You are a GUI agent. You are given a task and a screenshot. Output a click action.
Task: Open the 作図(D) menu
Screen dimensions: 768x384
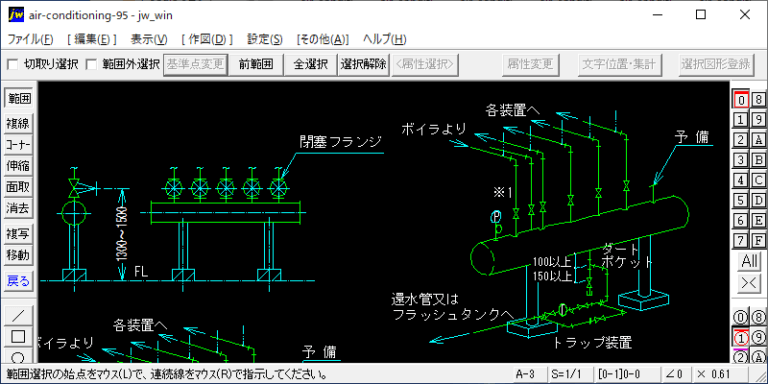207,39
